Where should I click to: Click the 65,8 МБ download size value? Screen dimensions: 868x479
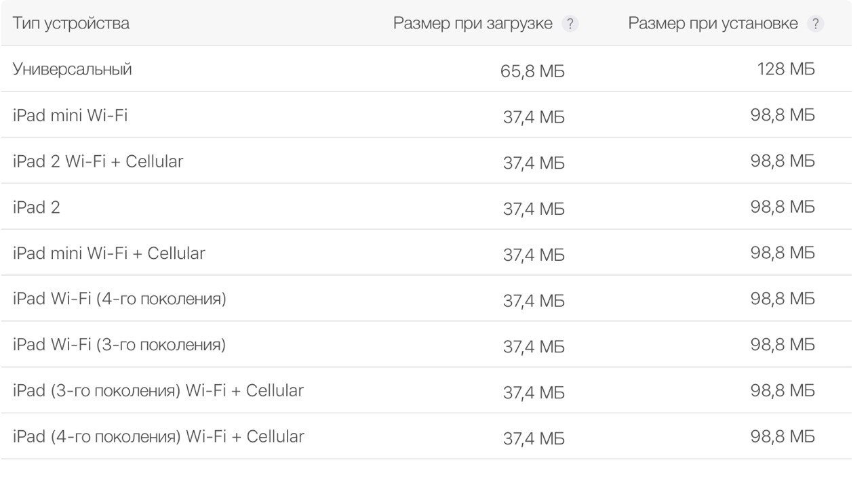point(532,71)
